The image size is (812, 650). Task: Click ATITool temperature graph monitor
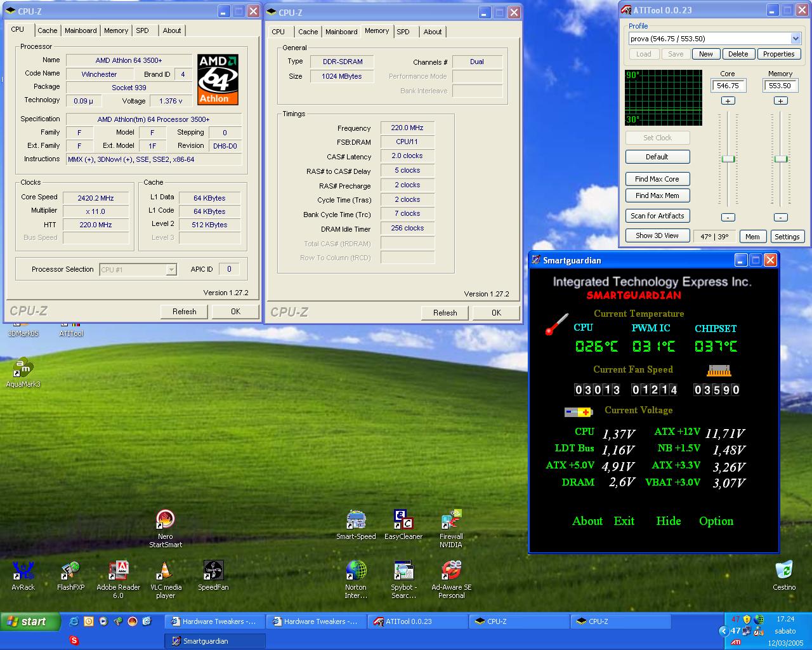tap(664, 98)
